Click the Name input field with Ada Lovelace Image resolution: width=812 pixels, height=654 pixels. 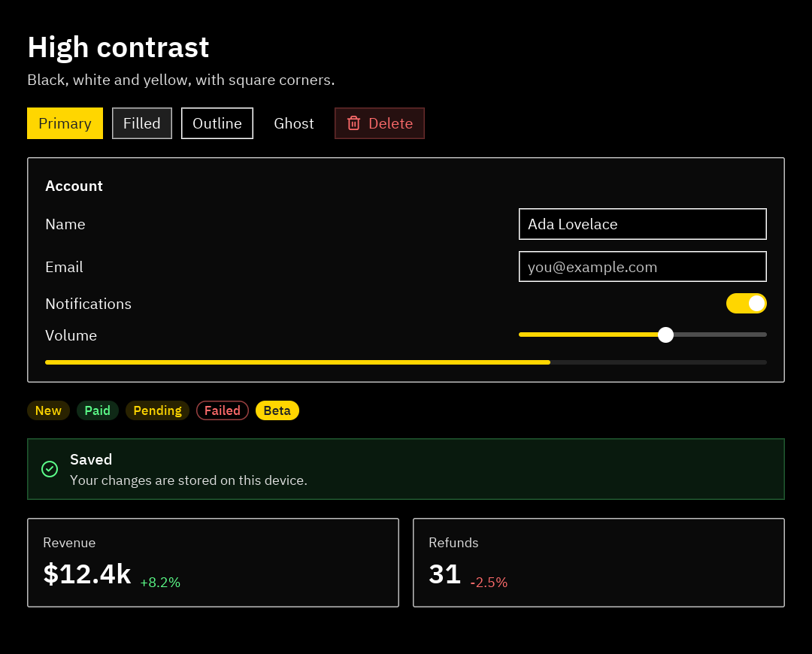643,224
